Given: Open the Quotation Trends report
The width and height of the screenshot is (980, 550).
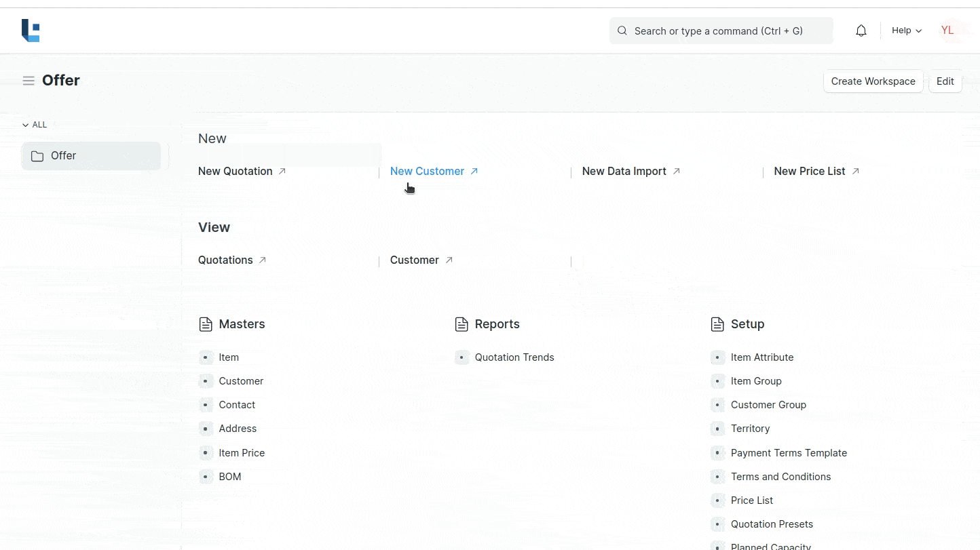Looking at the screenshot, I should point(514,357).
